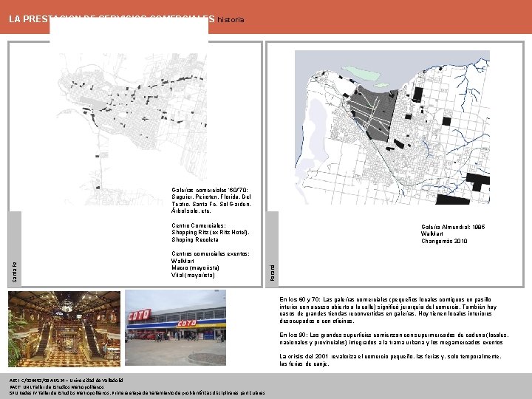Select the "Changomás 2010" line

coord(444,241)
